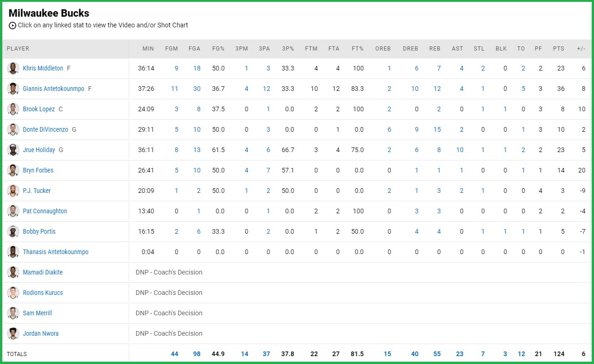Click Mamadi Diakite's DNP - Coach's Decision text
This screenshot has width=594, height=364.
point(169,272)
